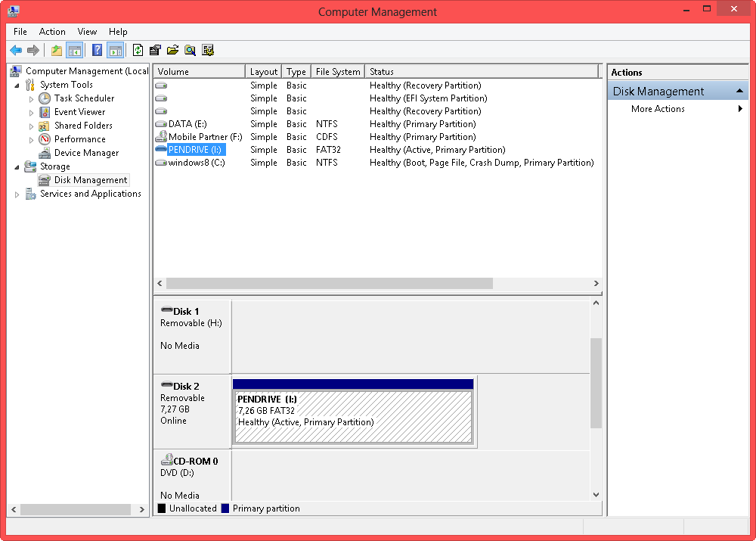Expand the Task Scheduler node arrow
Viewport: 756px width, 541px height.
click(31, 99)
